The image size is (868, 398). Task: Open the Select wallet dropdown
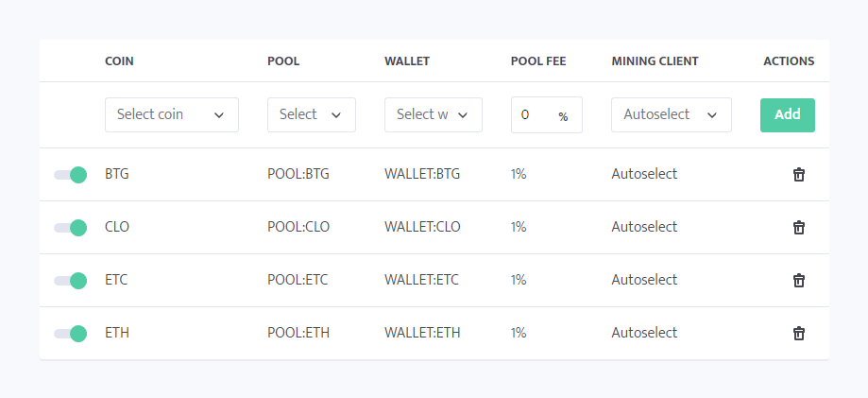433,114
